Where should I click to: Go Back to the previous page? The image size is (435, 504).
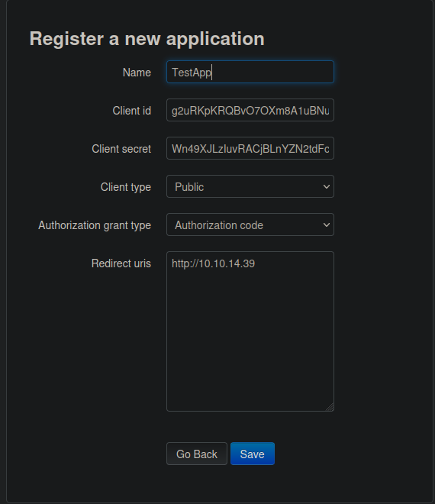point(197,454)
